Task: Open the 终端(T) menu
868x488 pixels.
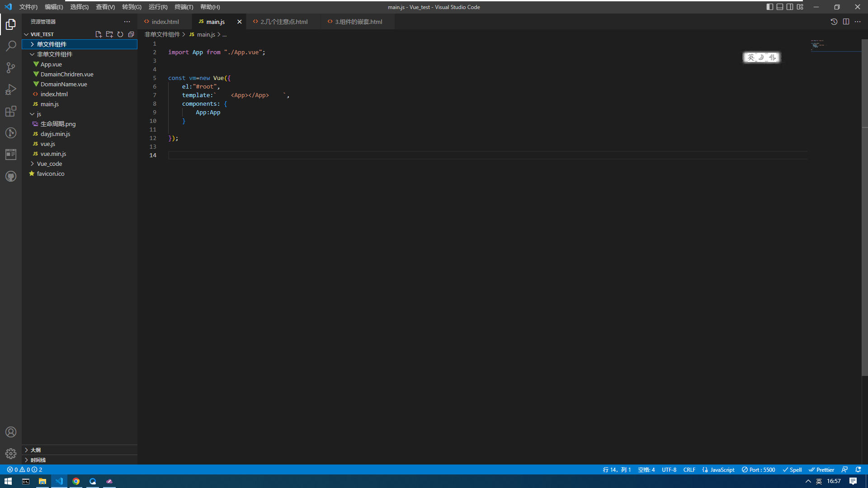Action: 184,7
